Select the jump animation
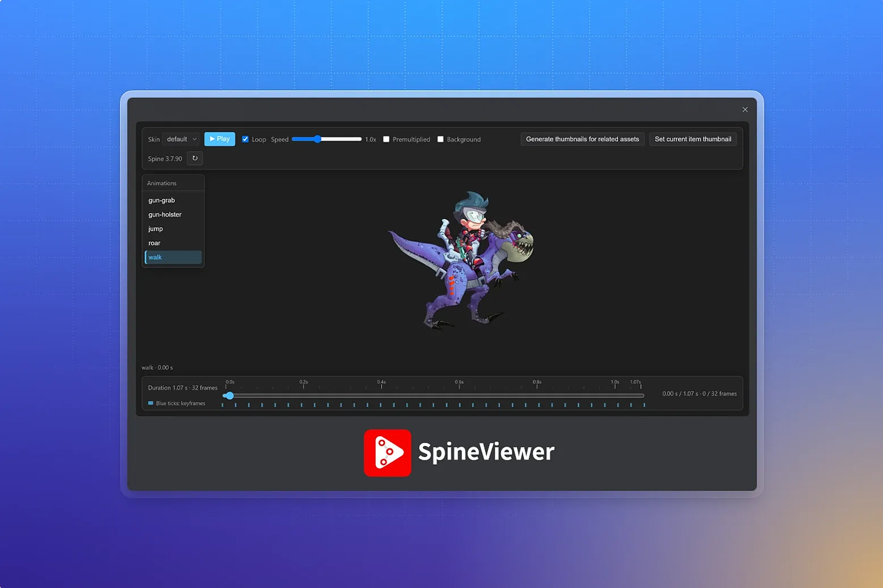Screen dimensions: 883x588 (173, 229)
